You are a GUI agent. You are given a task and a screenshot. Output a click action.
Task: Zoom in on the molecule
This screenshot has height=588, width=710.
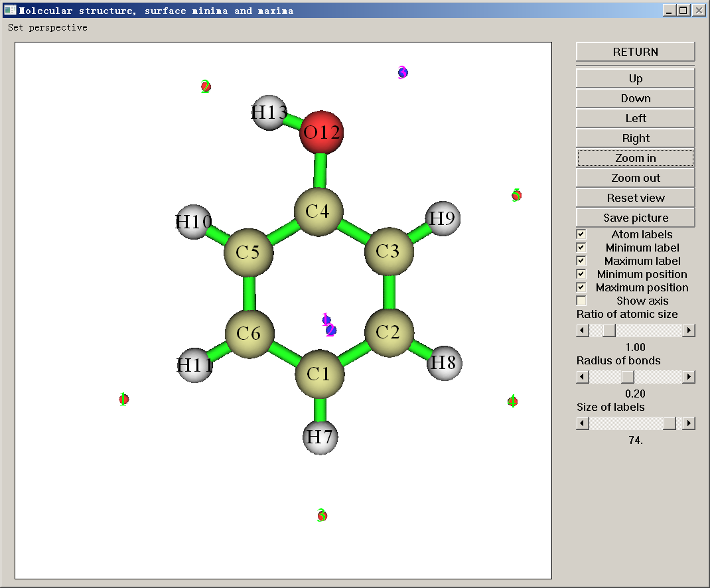pyautogui.click(x=635, y=158)
